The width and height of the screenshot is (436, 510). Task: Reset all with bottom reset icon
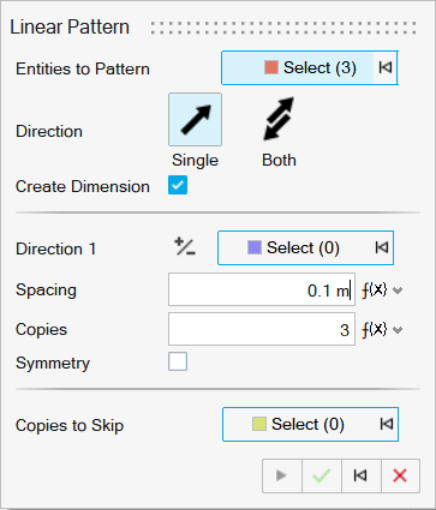tap(361, 476)
